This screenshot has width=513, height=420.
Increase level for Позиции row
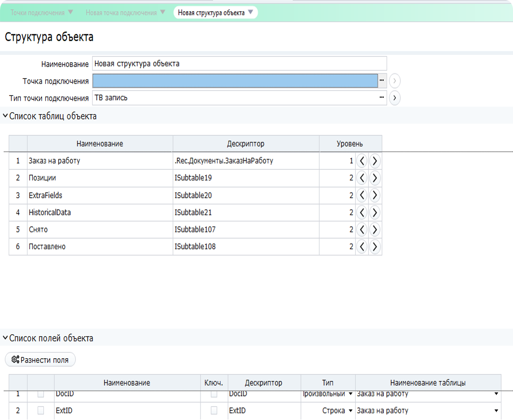coord(375,178)
